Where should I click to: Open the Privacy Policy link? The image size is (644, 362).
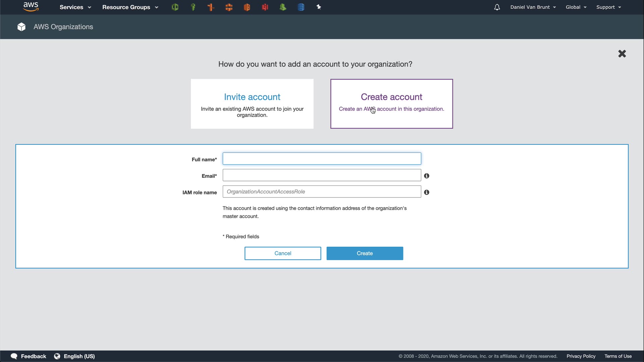581,356
